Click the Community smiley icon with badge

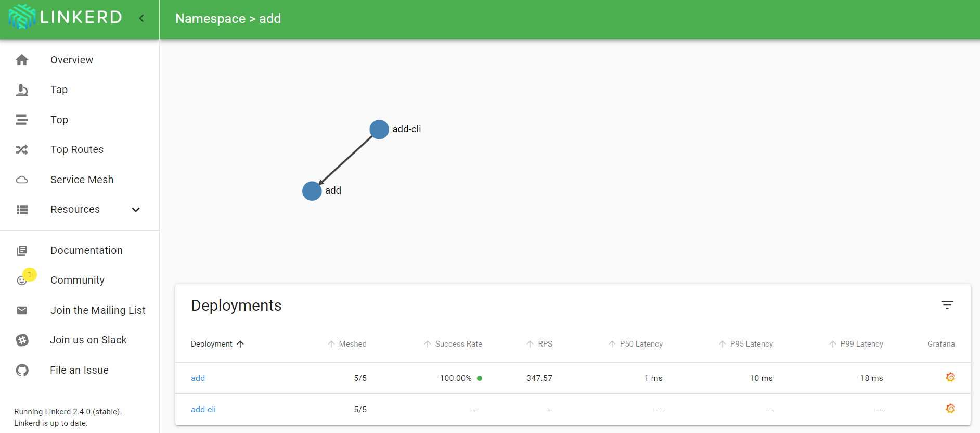point(22,281)
